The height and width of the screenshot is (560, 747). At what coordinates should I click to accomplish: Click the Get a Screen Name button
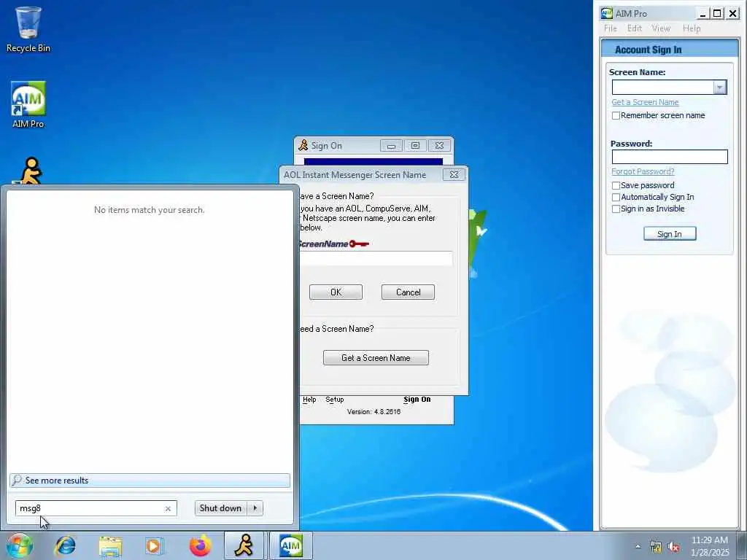[x=376, y=357]
